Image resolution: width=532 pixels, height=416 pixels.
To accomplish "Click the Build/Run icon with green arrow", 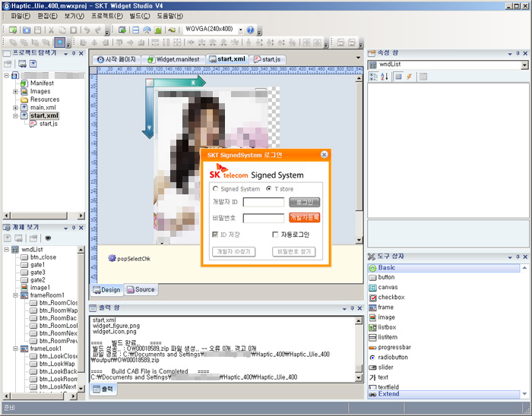I will point(122,30).
